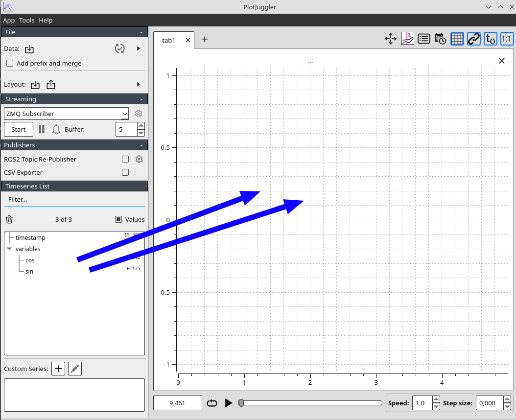This screenshot has width=516, height=420.
Task: Click the load data file icon
Action: tap(29, 49)
